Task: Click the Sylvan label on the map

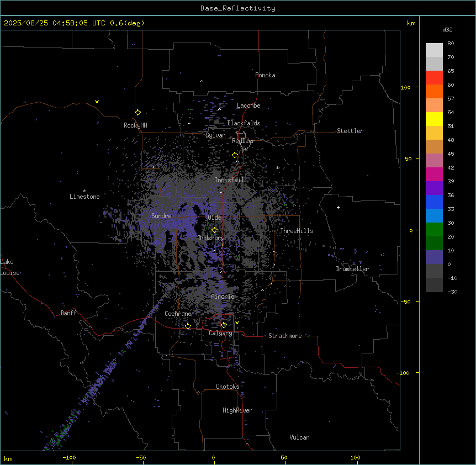Action: pyautogui.click(x=215, y=135)
